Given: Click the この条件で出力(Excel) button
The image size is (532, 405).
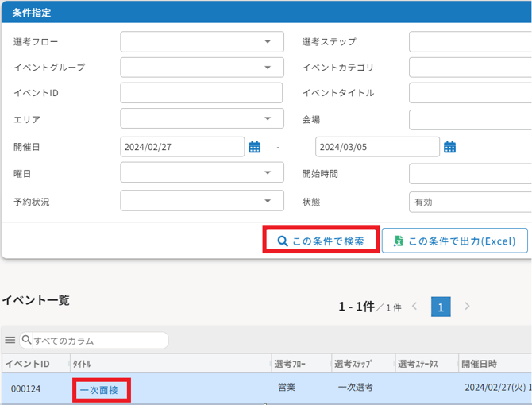Looking at the screenshot, I should coord(454,241).
